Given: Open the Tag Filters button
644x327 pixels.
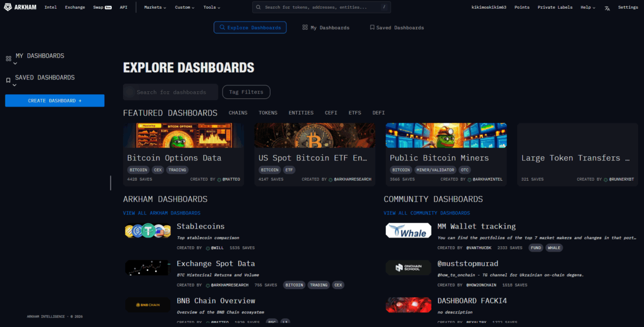Looking at the screenshot, I should pos(246,92).
